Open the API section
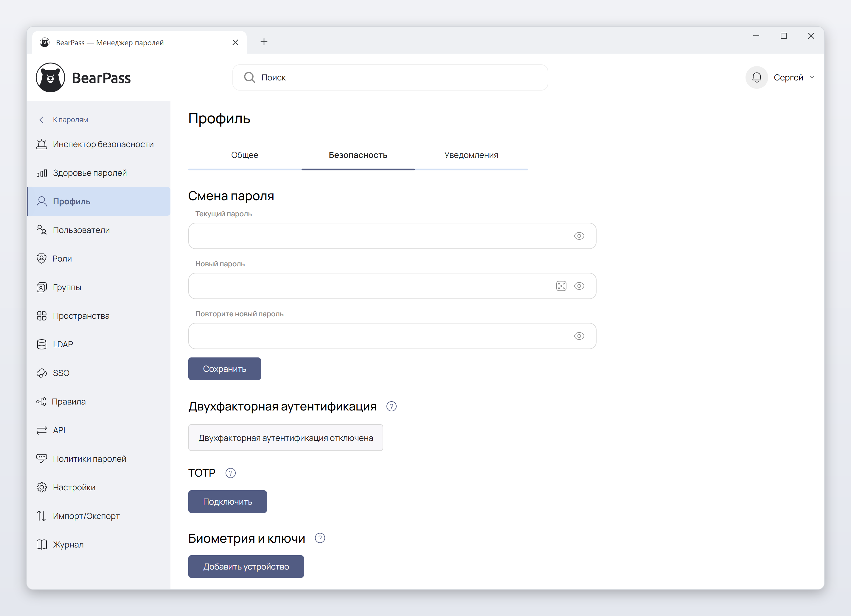Viewport: 851px width, 616px height. tap(98, 430)
